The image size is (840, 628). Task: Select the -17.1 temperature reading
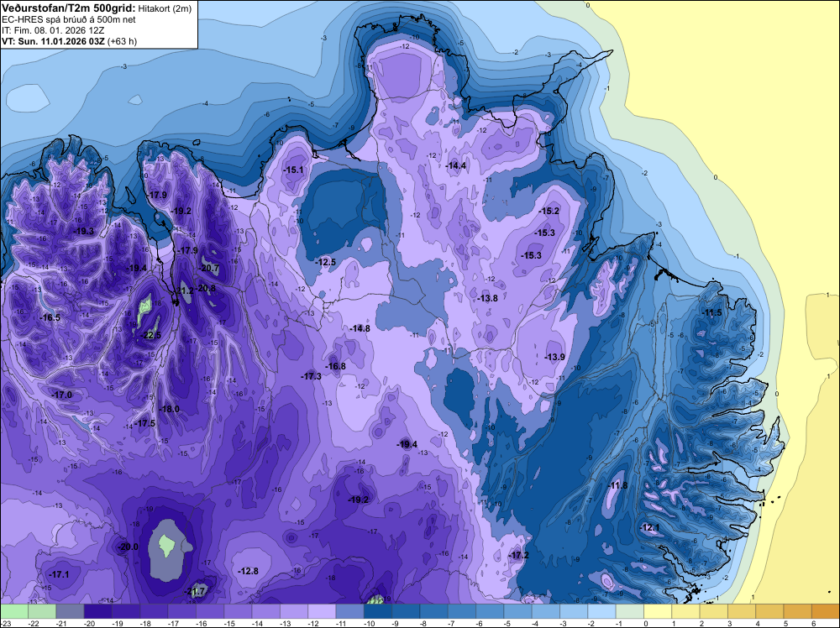(59, 574)
